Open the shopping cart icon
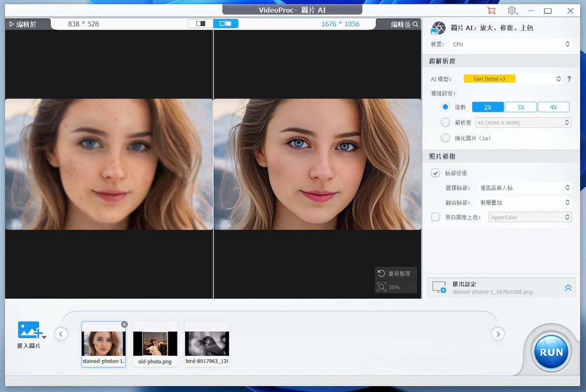 [x=491, y=10]
